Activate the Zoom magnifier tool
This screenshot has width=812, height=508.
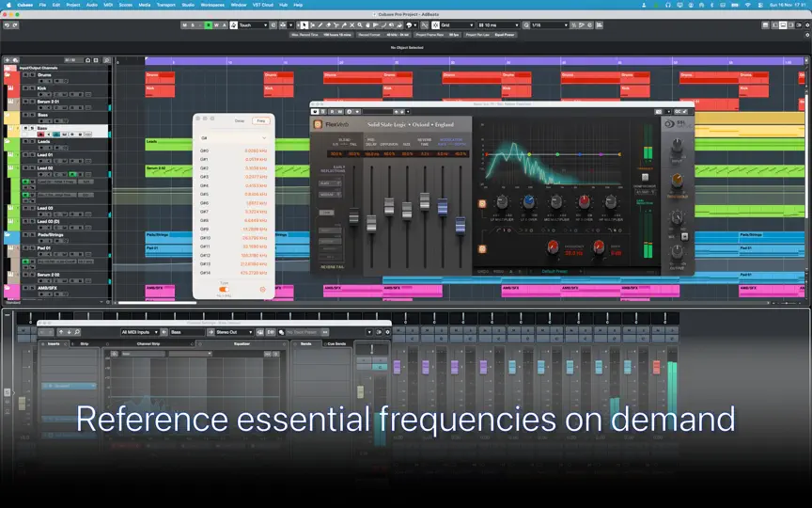pyautogui.click(x=360, y=24)
